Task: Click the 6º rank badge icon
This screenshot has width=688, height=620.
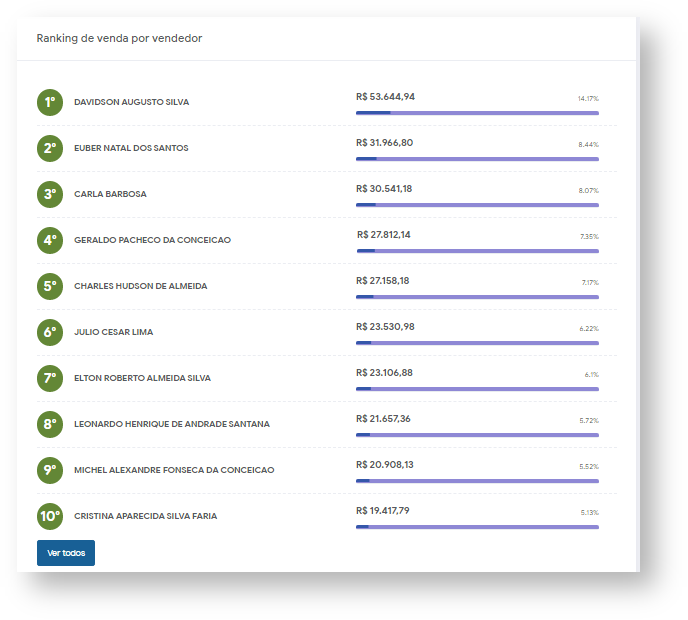Action: (x=50, y=332)
